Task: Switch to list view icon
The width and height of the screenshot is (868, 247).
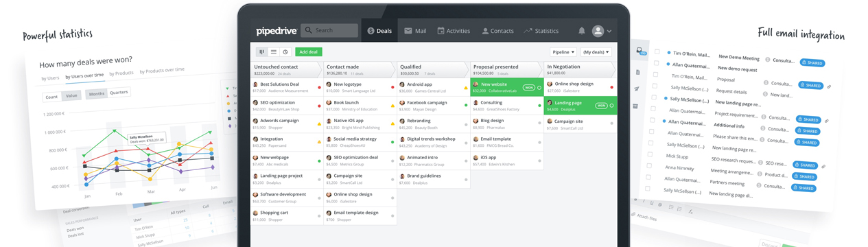Action: click(x=274, y=52)
